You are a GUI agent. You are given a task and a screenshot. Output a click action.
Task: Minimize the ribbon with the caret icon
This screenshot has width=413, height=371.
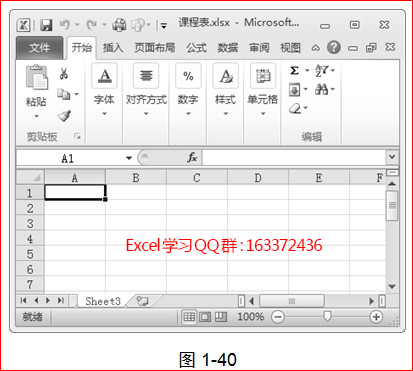click(315, 48)
